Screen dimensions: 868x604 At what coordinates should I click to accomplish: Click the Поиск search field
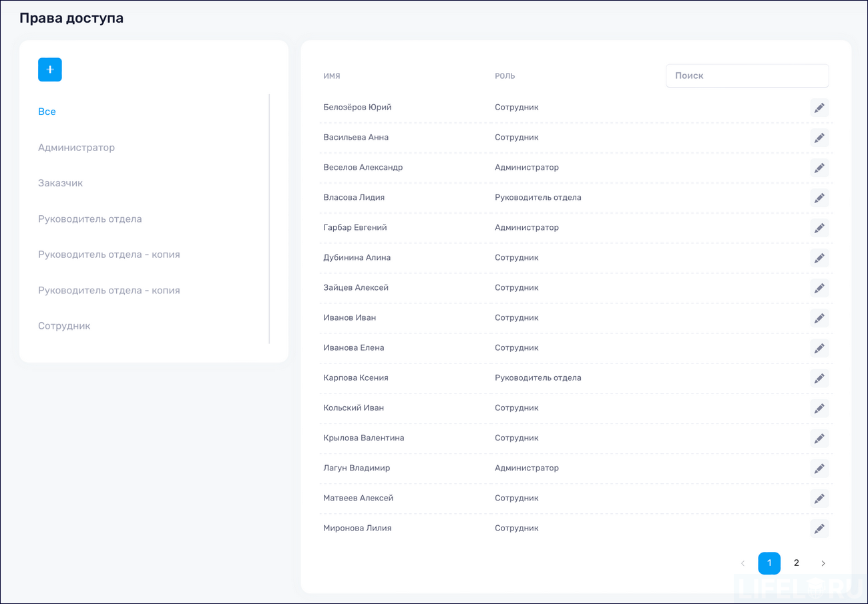pos(747,75)
